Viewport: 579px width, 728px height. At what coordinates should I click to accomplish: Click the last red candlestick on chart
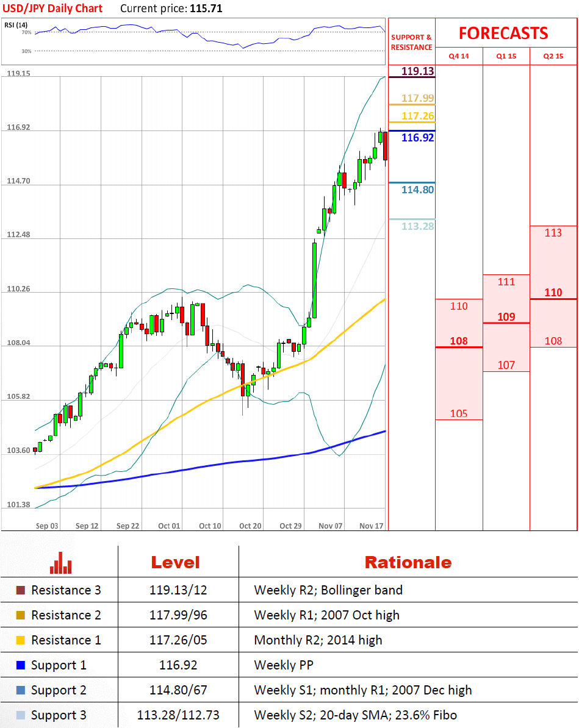385,147
